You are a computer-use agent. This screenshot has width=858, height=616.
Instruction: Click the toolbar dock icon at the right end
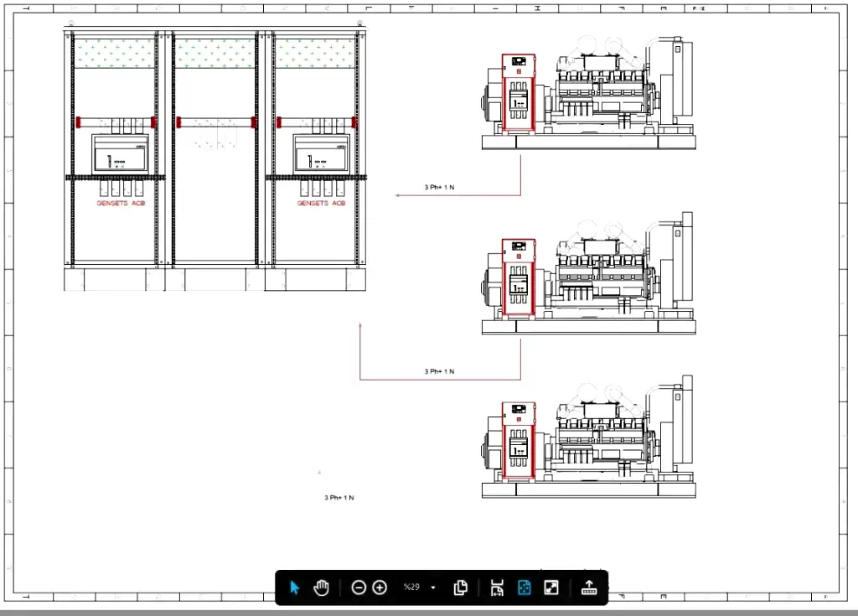click(589, 588)
